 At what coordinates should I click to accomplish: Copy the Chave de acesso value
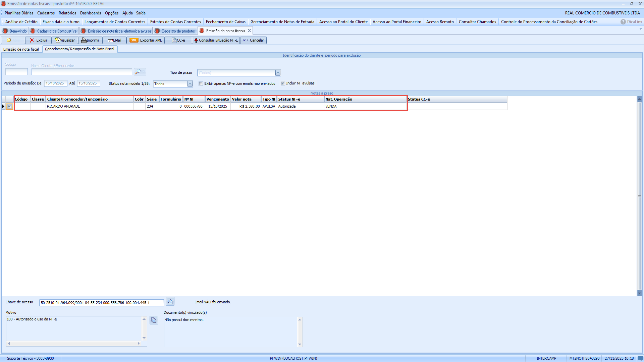pyautogui.click(x=170, y=302)
